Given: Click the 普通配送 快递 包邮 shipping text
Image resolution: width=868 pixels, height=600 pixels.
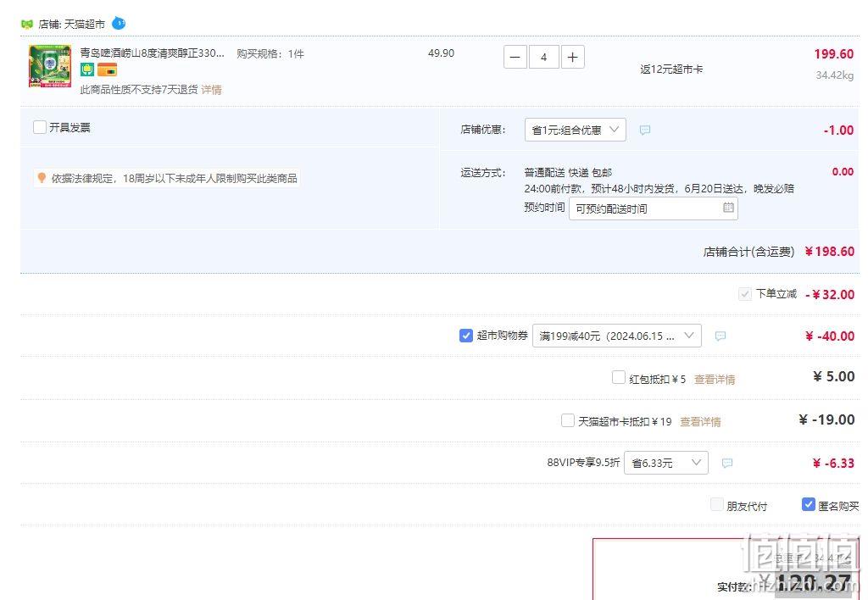Looking at the screenshot, I should point(568,173).
